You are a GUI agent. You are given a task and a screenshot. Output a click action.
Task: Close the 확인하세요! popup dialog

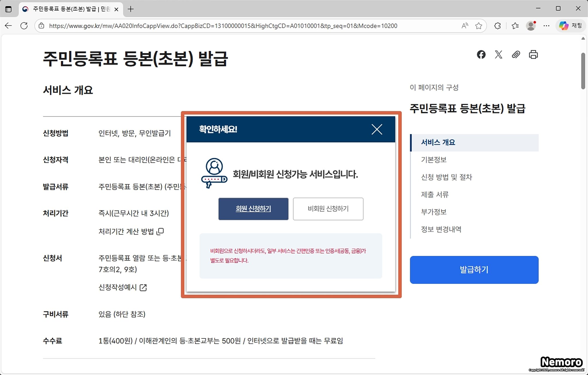coord(377,129)
